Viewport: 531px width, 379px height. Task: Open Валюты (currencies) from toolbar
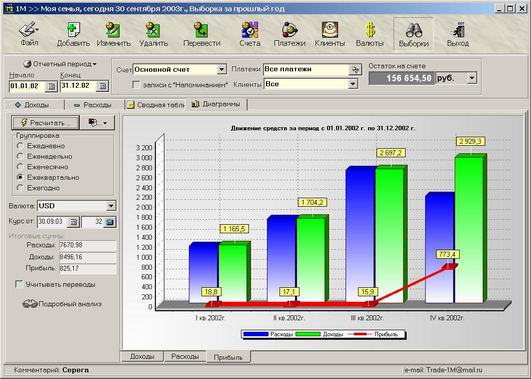click(369, 34)
